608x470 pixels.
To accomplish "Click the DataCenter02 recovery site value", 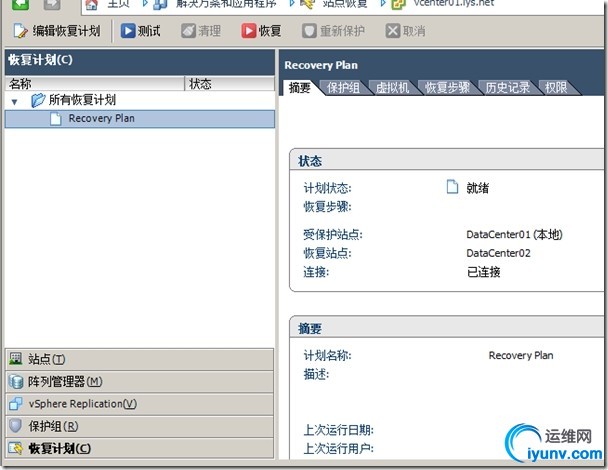I will (x=498, y=253).
